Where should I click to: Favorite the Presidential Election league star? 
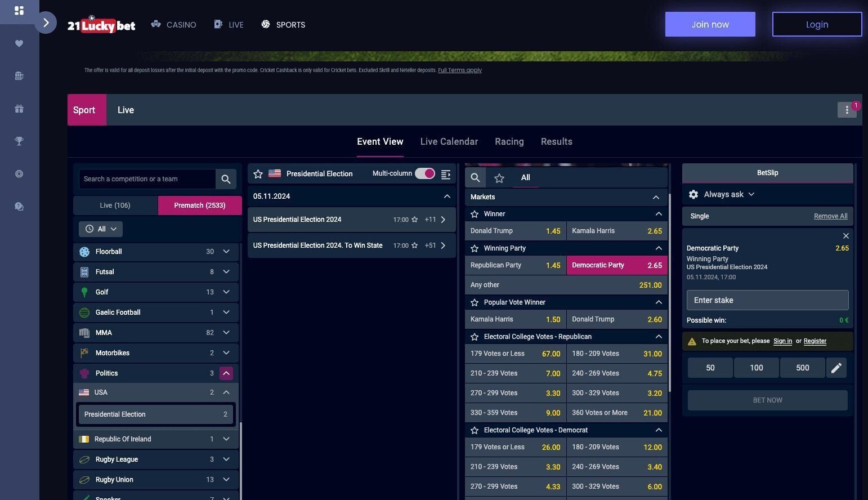(258, 174)
